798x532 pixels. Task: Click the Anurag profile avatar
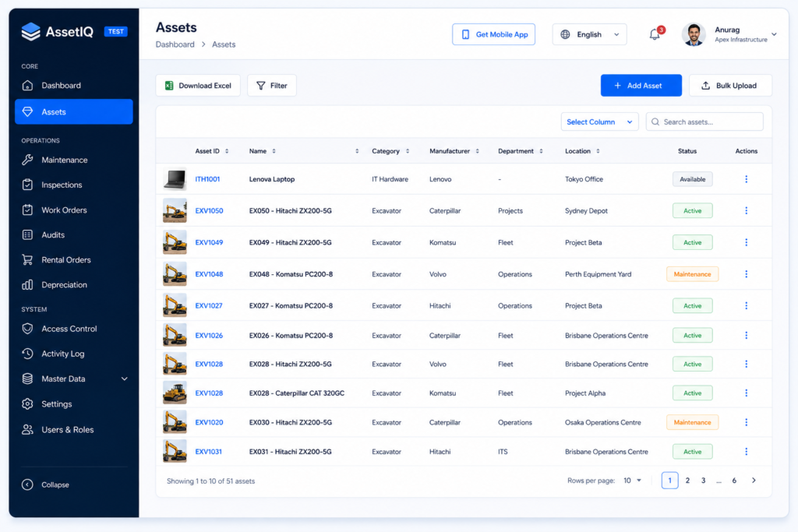[694, 34]
